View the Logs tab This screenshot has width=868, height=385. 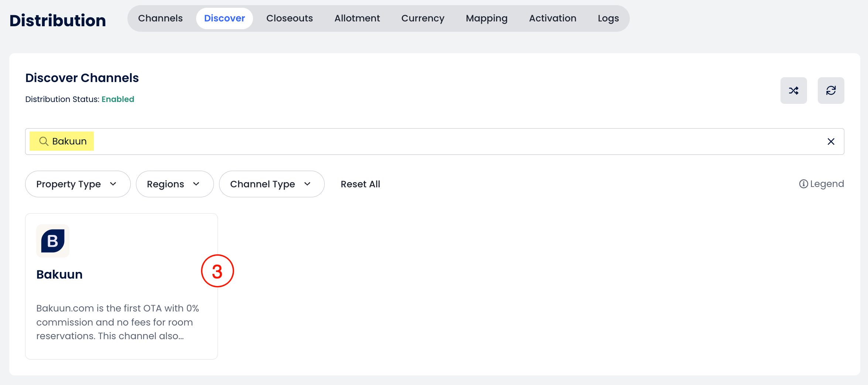(x=608, y=18)
